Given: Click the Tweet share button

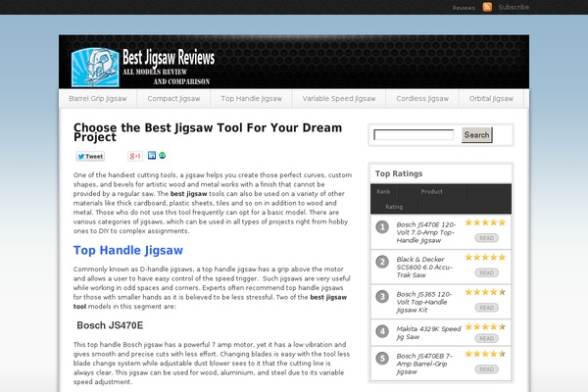Looking at the screenshot, I should [x=90, y=157].
